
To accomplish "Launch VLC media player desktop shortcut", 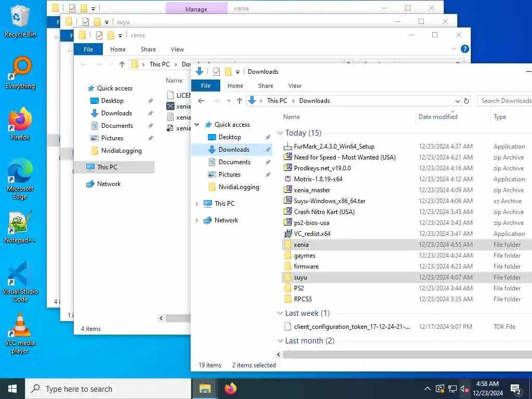I will pyautogui.click(x=20, y=334).
